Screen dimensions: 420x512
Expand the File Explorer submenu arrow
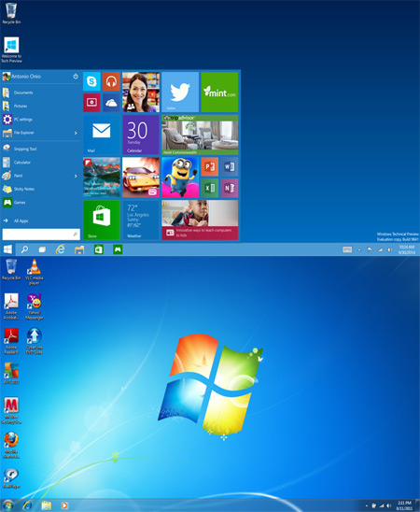76,133
